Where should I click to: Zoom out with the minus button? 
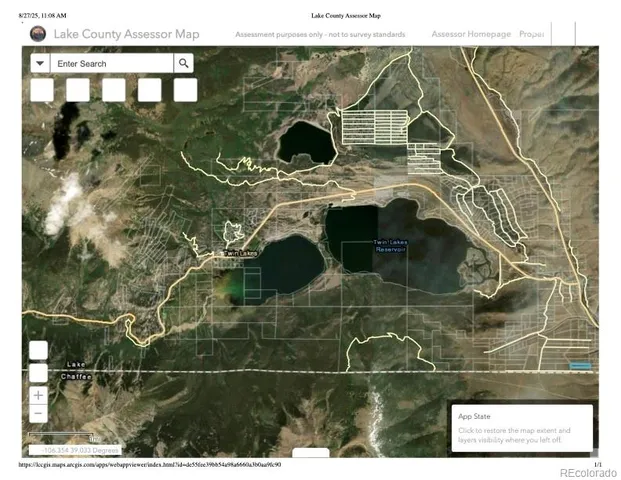click(38, 413)
